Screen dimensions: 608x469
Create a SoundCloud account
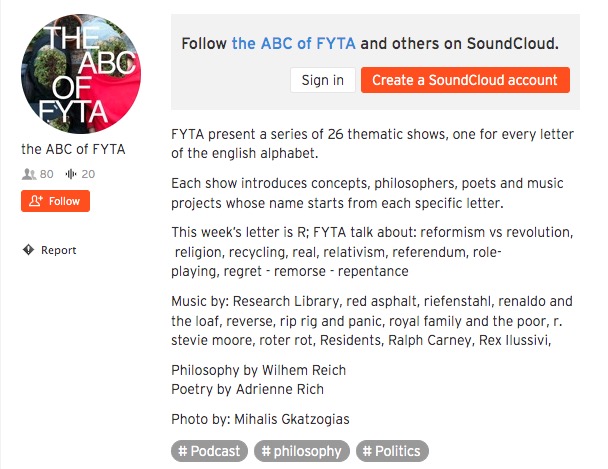[465, 80]
